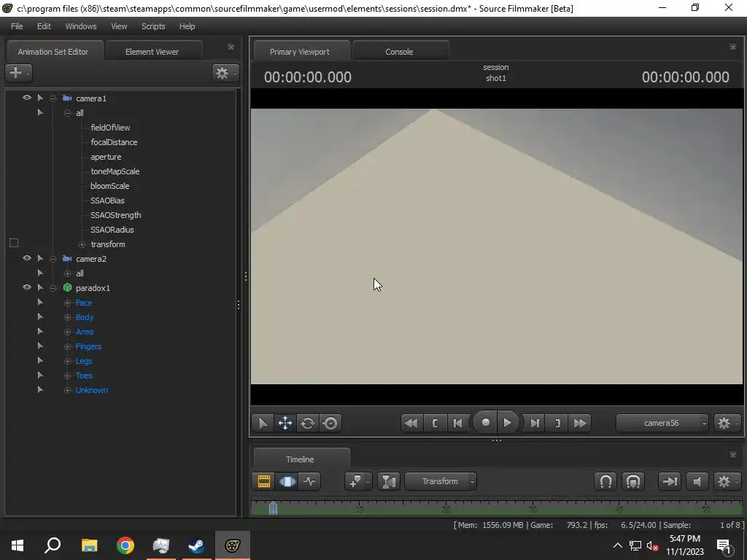Click the timeline jump-to-end arrow button

(x=670, y=481)
